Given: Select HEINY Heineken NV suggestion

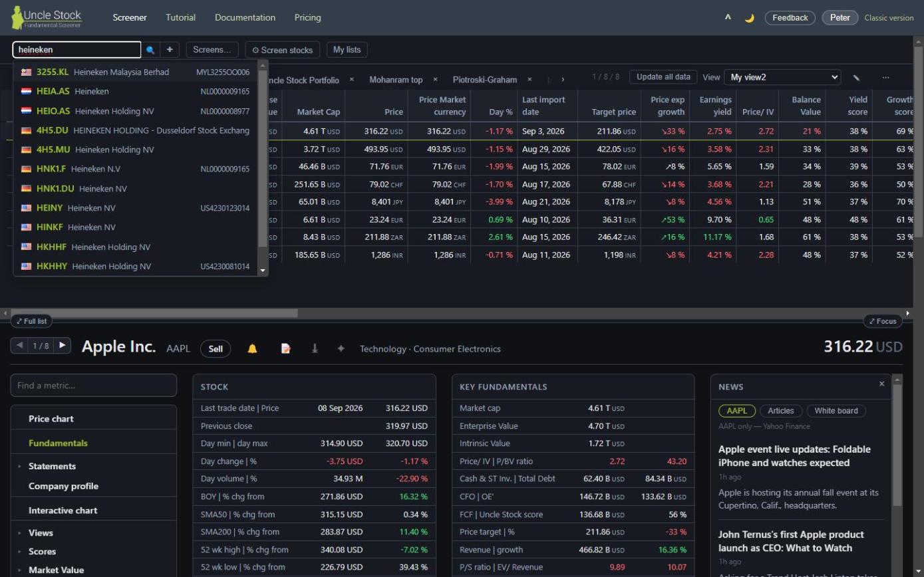Looking at the screenshot, I should tap(135, 208).
